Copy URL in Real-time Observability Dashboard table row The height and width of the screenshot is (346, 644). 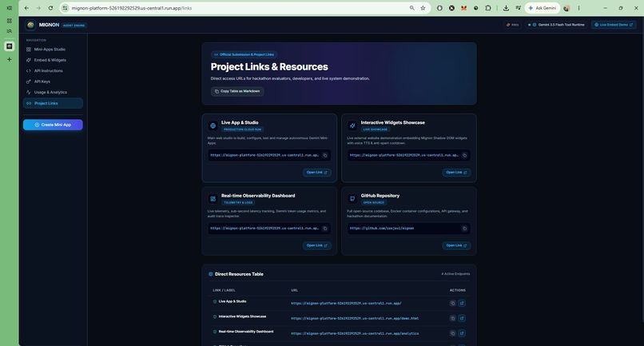coord(452,333)
